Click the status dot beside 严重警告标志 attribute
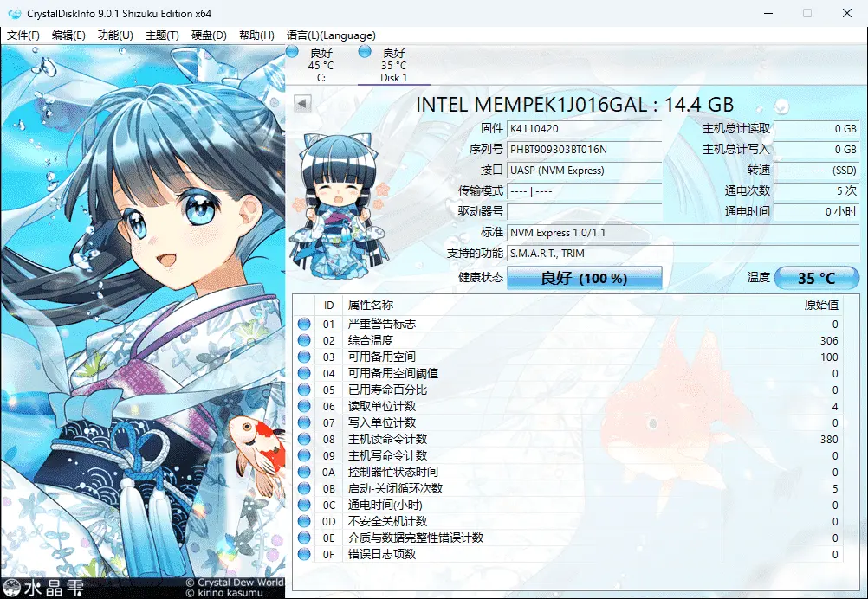This screenshot has width=868, height=599. 304,323
